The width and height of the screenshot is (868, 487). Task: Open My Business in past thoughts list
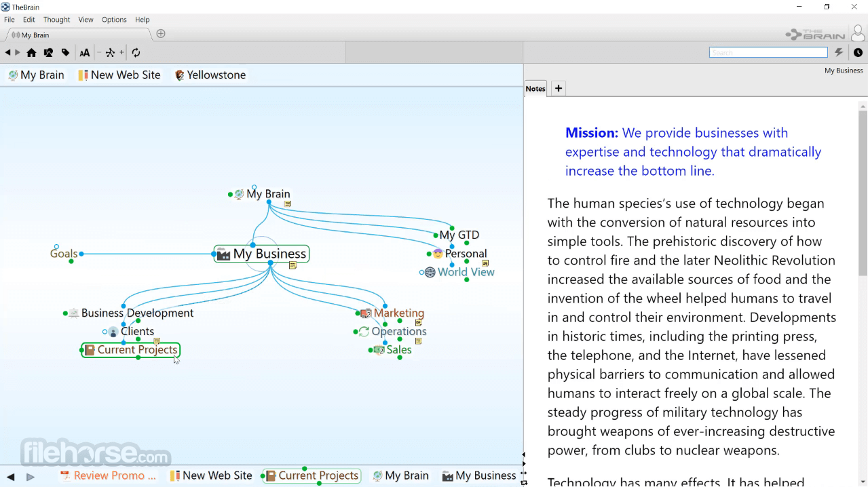pos(479,476)
